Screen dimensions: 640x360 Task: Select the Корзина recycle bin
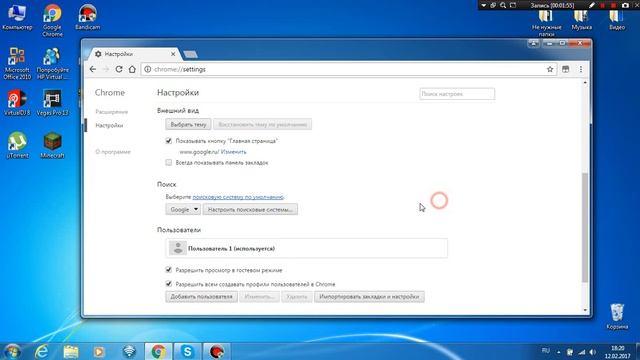pos(617,316)
